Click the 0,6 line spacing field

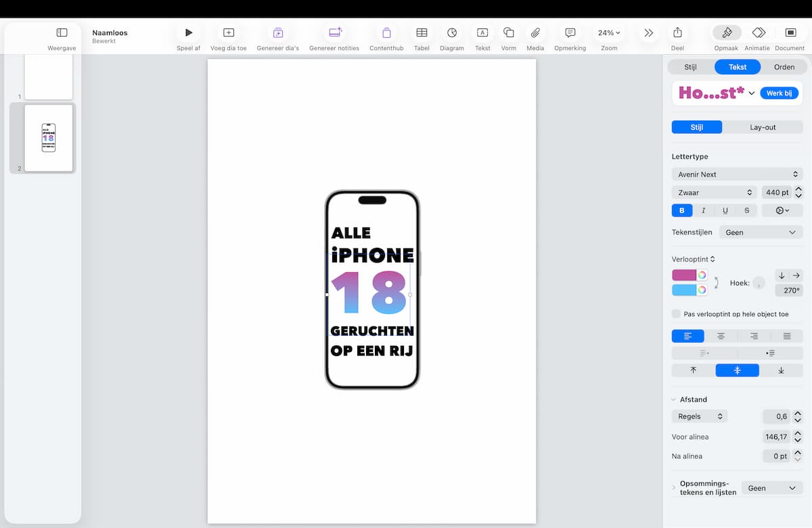click(x=777, y=416)
